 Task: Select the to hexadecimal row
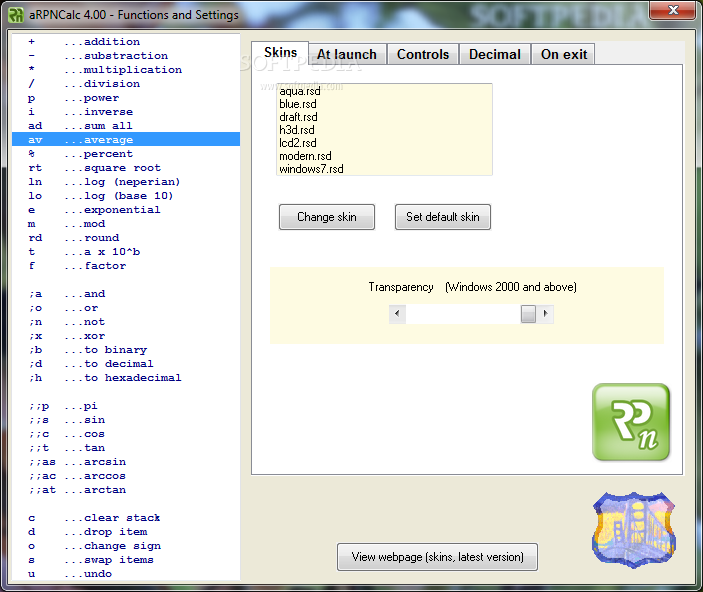(126, 378)
